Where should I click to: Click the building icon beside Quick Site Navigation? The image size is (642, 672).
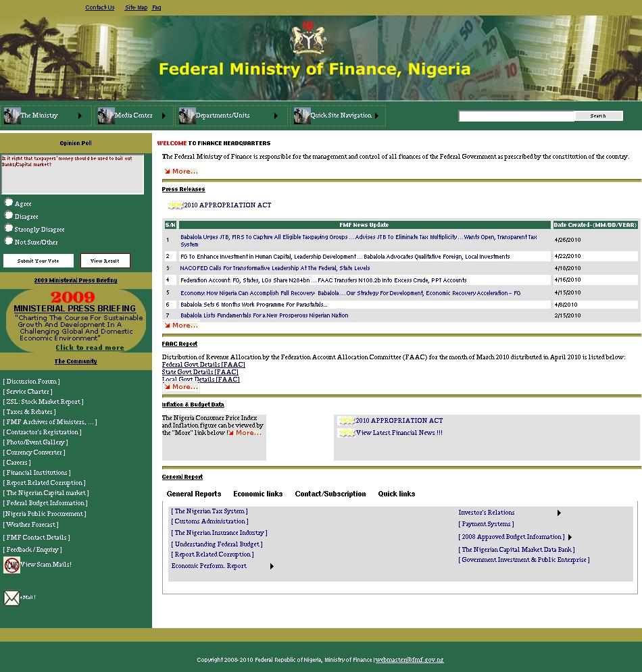click(302, 115)
